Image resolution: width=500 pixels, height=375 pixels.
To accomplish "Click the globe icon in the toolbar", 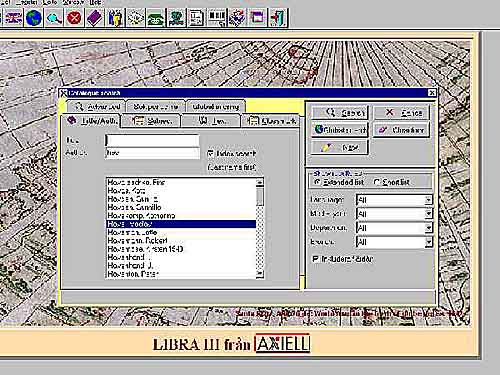I will (34, 17).
